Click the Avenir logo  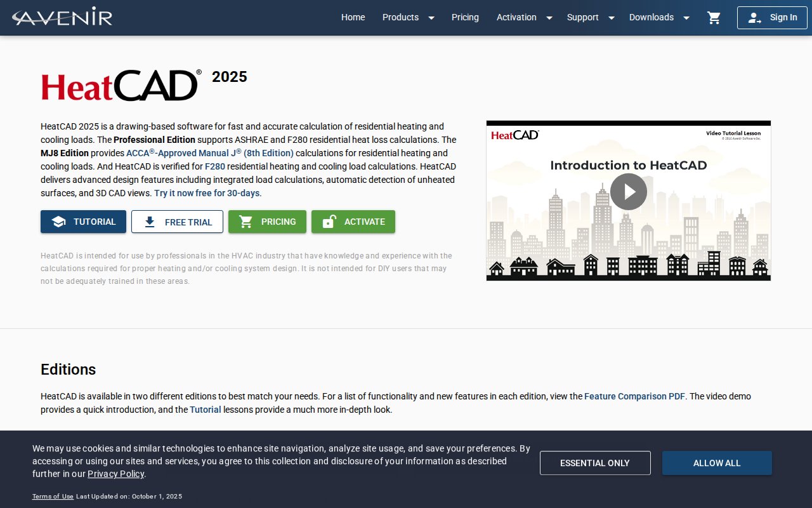tap(62, 17)
